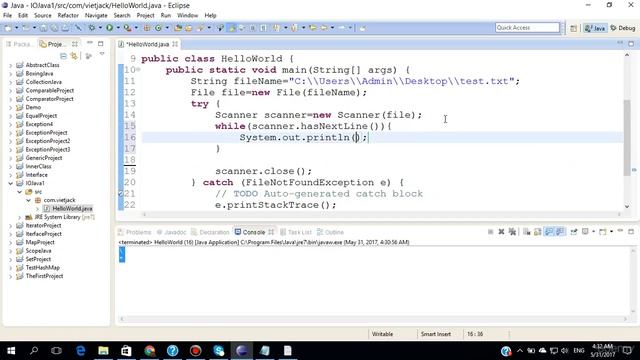Click the Windows Start button
Viewport: 640px width, 360px height.
point(11,351)
